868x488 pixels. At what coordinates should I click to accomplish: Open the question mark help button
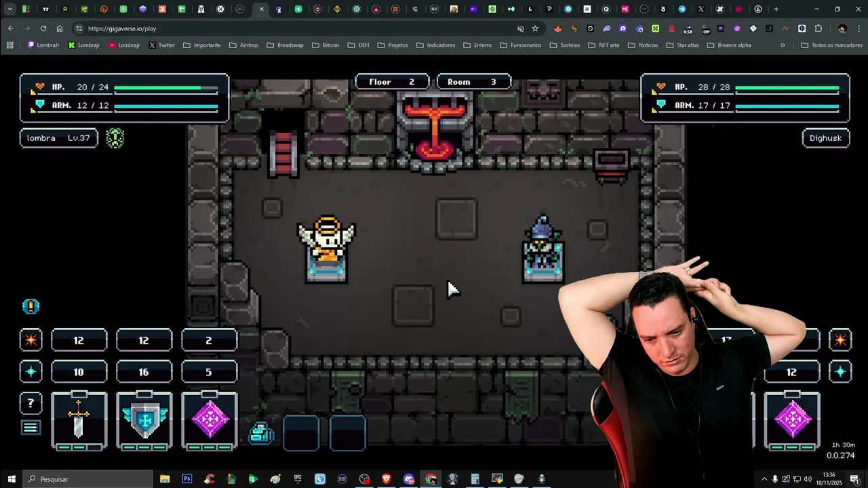[x=31, y=403]
